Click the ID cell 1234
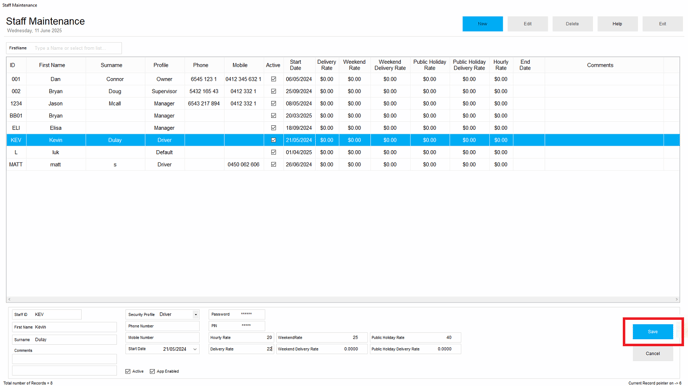Image resolution: width=688 pixels, height=386 pixels. pyautogui.click(x=16, y=104)
